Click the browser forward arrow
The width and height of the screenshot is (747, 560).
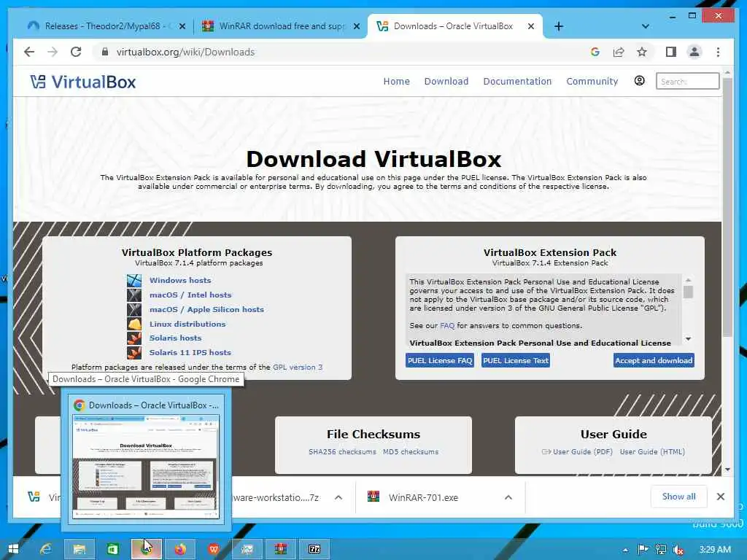53,52
